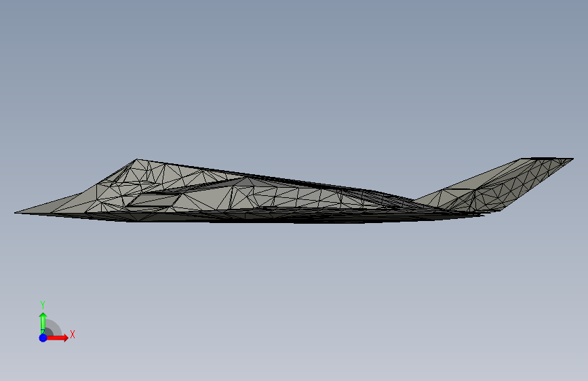Click the red X axis arrow
Image resolution: width=588 pixels, height=381 pixels.
[x=57, y=338]
